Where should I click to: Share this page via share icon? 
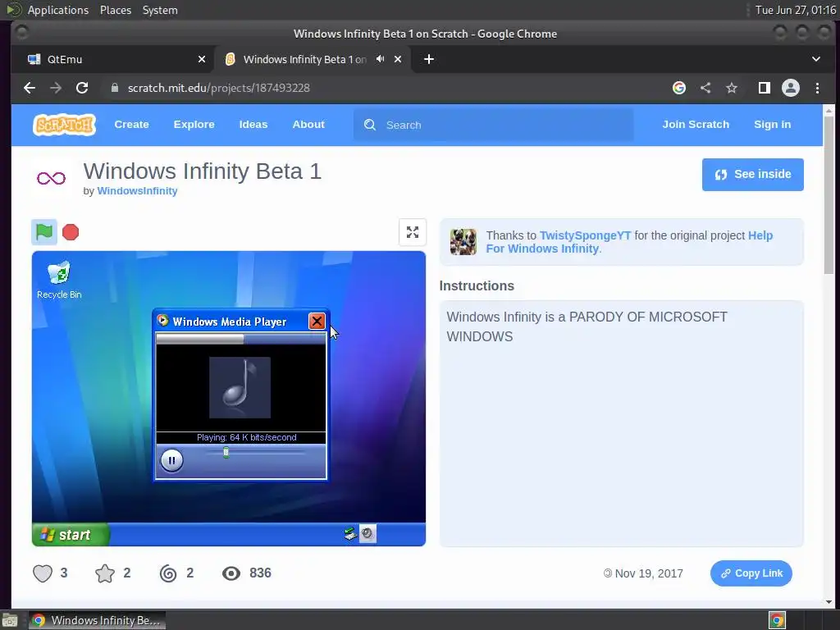[x=705, y=88]
